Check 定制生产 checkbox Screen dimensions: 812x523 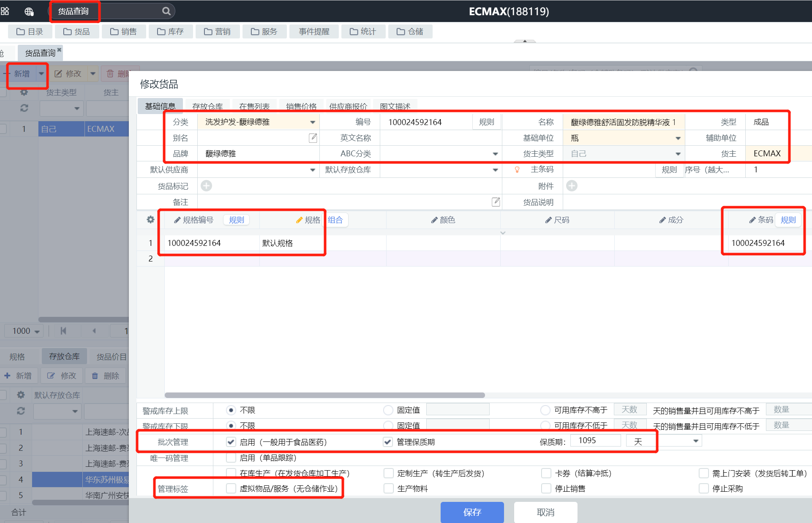point(389,473)
